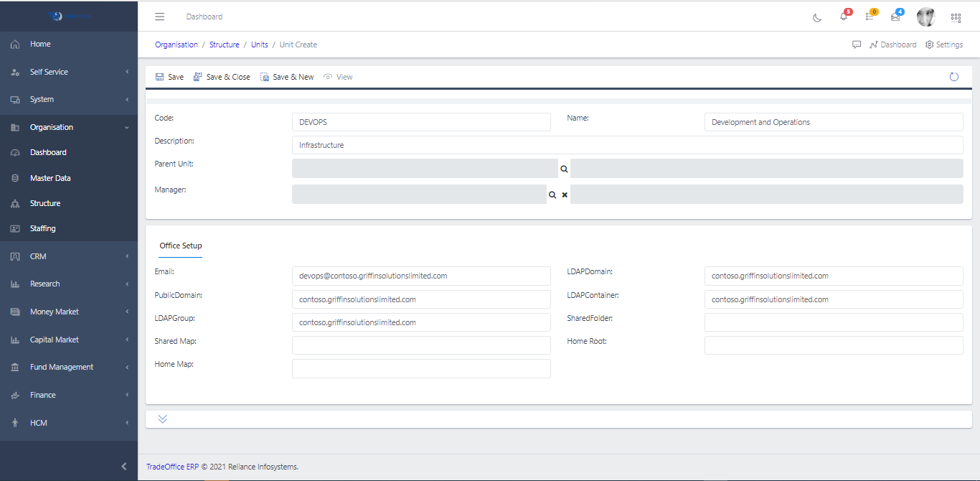
Task: Expand the Self Service menu
Action: pos(69,72)
